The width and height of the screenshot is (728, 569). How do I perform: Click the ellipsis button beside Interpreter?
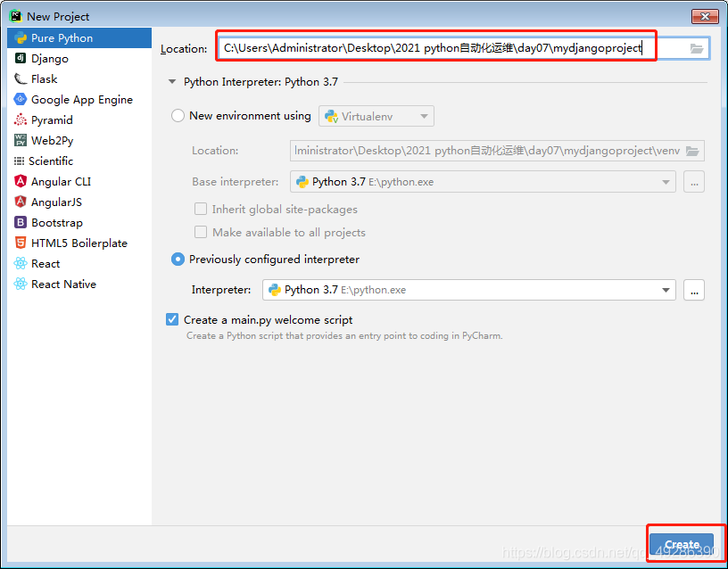click(694, 290)
